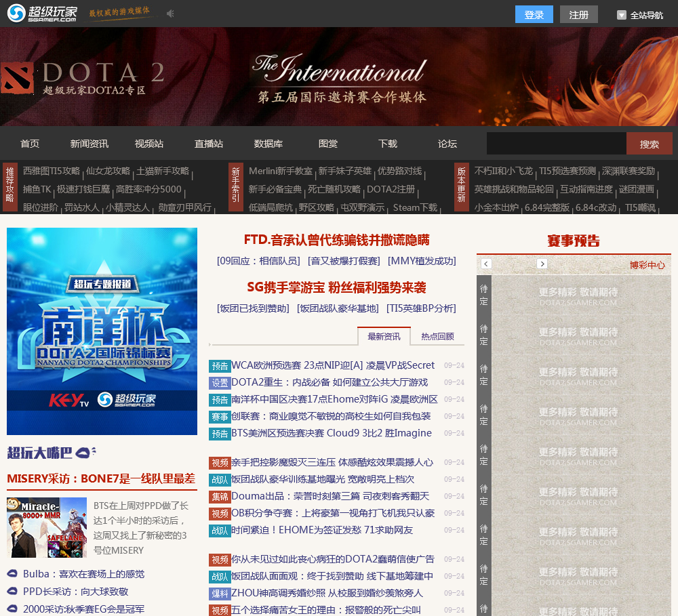This screenshot has width=678, height=616.
Task: Open WCA欧洲预选赛 news item
Action: coord(333,365)
